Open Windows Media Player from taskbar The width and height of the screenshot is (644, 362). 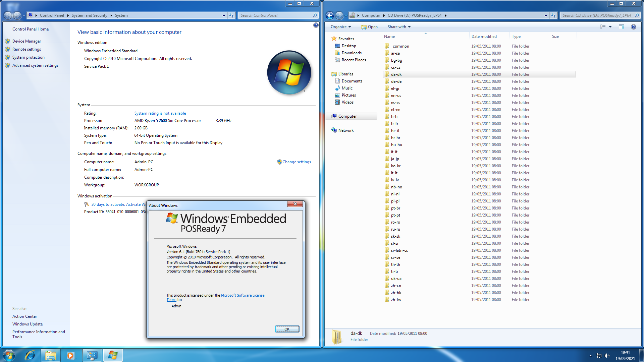(71, 355)
